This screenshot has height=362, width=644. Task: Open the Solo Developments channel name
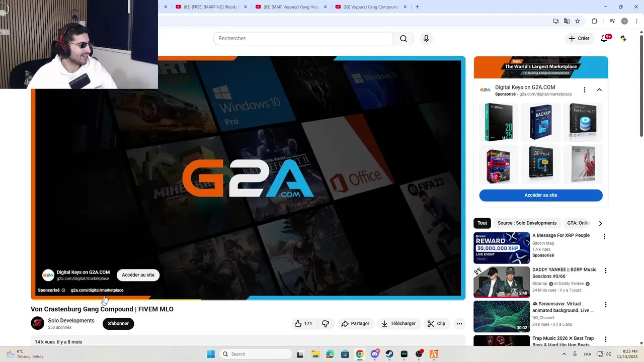[x=71, y=321]
